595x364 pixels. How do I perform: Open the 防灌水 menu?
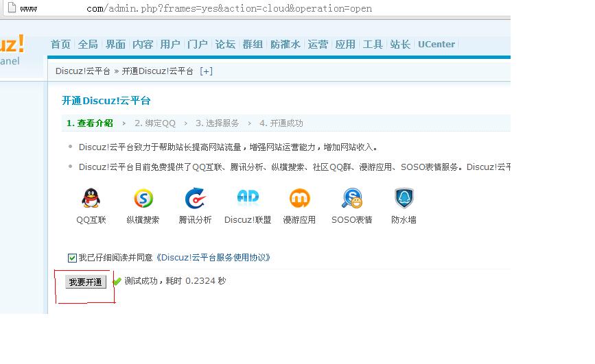[x=285, y=45]
